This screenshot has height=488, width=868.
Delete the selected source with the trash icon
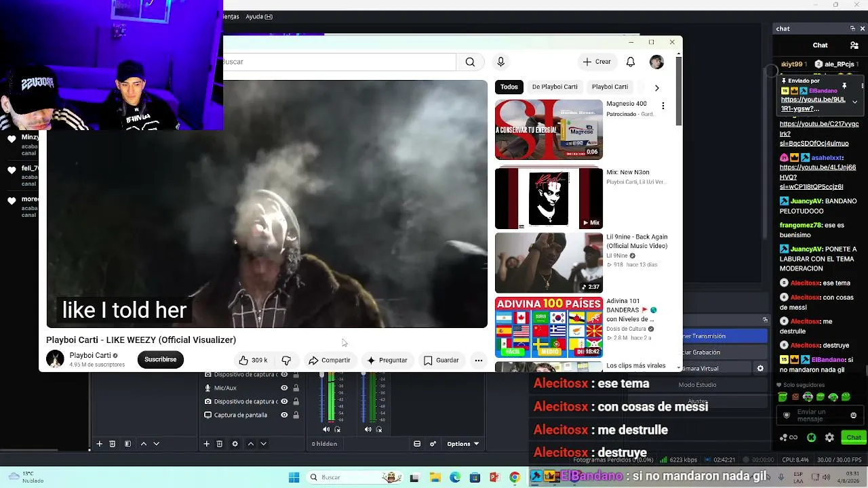pos(220,444)
